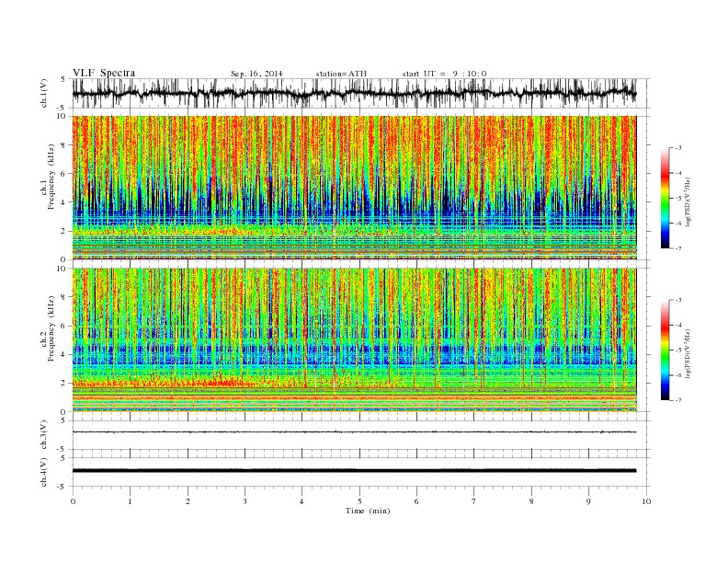
Task: Click time axis tick label "0"
Action: [73, 501]
